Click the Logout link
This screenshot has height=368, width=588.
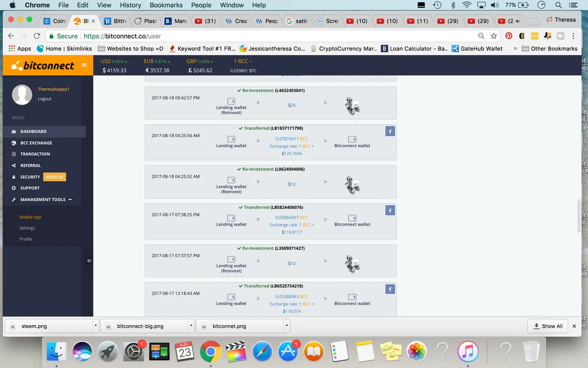pos(45,99)
